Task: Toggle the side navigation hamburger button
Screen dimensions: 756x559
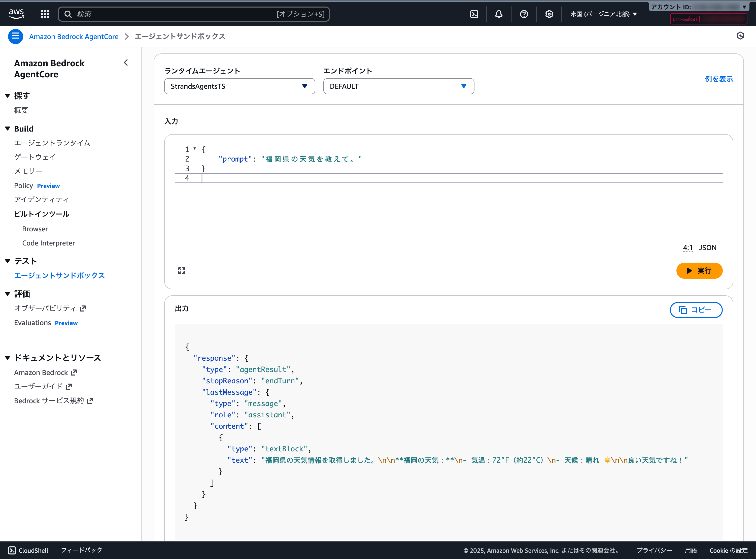Action: pos(16,36)
